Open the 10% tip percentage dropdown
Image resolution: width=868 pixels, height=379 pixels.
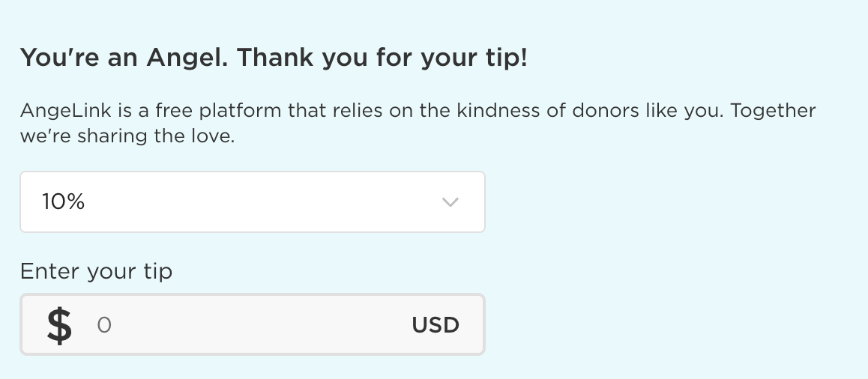tap(252, 202)
